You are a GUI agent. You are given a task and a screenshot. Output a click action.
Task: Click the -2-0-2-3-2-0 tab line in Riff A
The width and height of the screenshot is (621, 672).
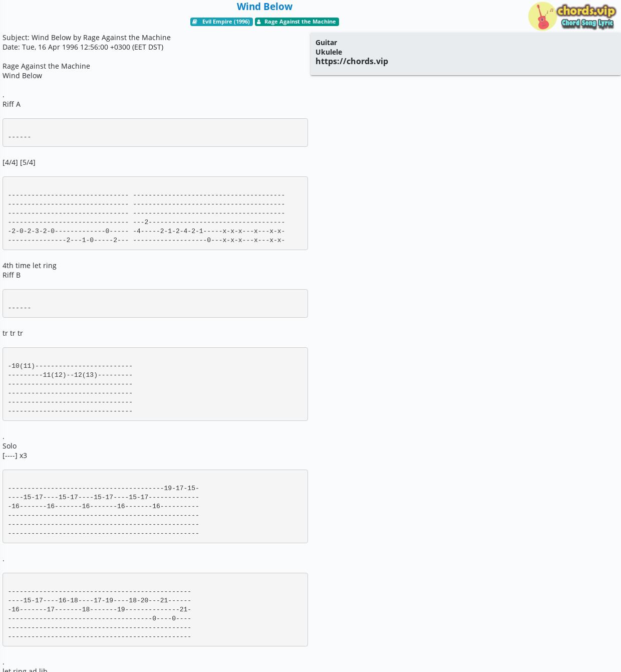pyautogui.click(x=146, y=231)
